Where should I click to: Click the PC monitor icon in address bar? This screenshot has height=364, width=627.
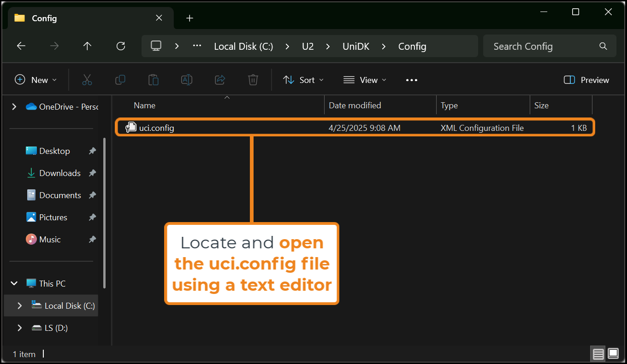point(156,46)
